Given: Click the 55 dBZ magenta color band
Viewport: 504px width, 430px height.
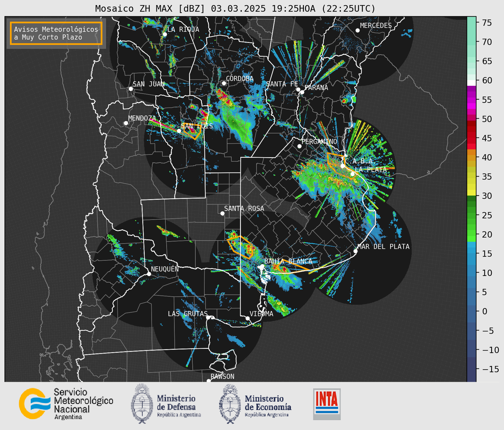Looking at the screenshot, I should (471, 100).
